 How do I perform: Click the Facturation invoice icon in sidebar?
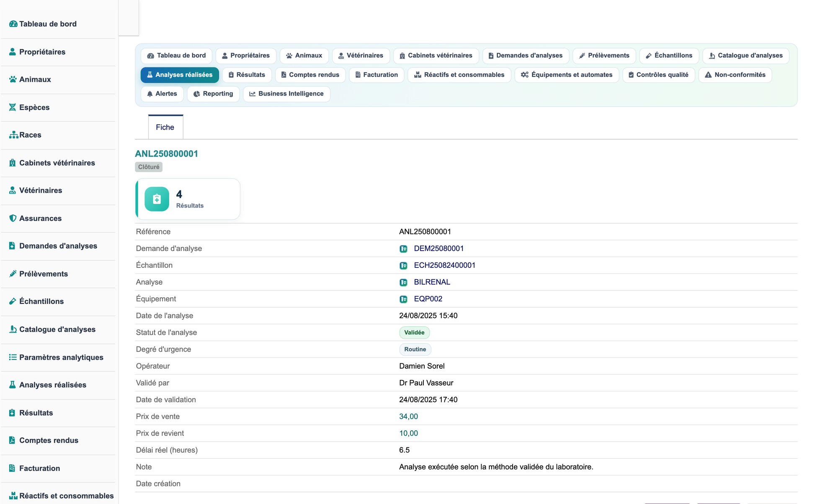[x=12, y=468]
